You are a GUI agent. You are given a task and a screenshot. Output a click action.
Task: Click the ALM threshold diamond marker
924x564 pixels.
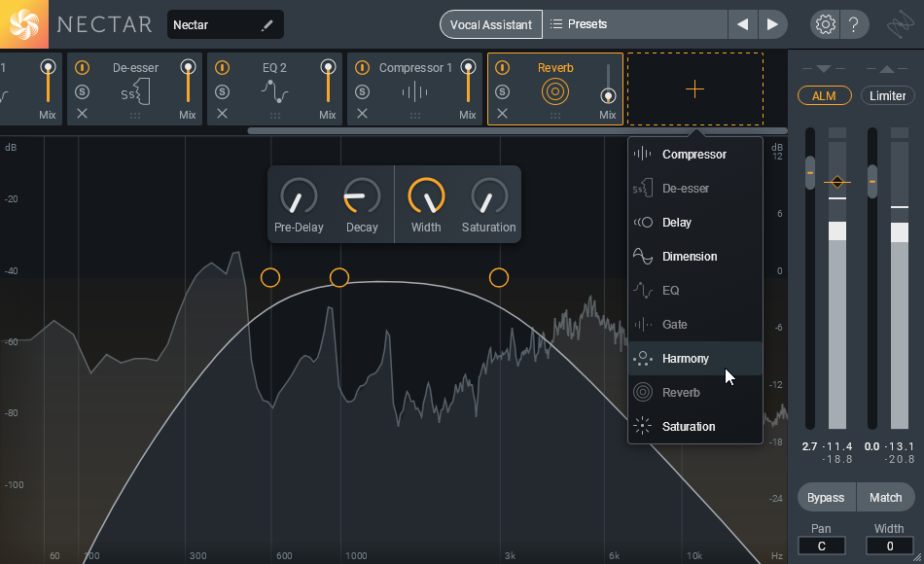[837, 182]
